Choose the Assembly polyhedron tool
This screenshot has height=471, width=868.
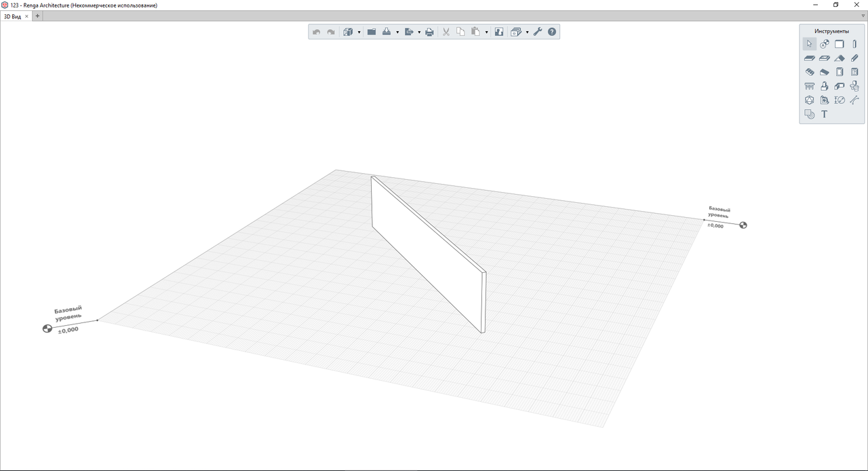click(x=809, y=100)
